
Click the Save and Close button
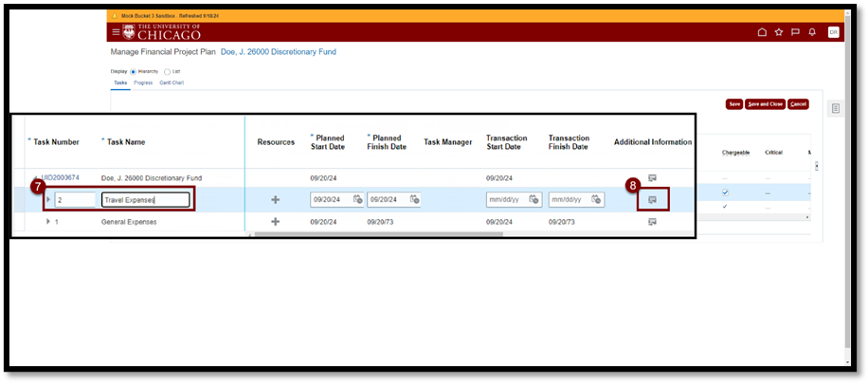tap(765, 104)
